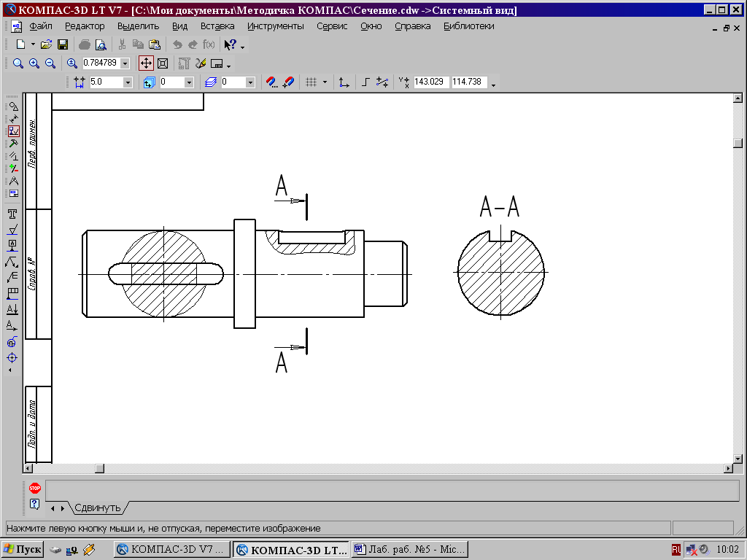
Task: Switch to the Editing hammer panel
Action: [x=13, y=144]
